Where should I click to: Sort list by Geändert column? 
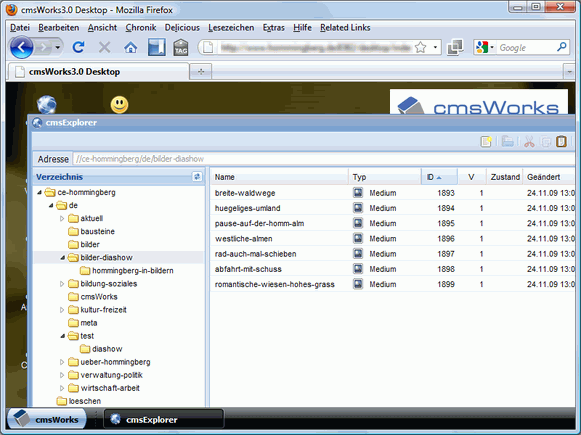pos(549,177)
